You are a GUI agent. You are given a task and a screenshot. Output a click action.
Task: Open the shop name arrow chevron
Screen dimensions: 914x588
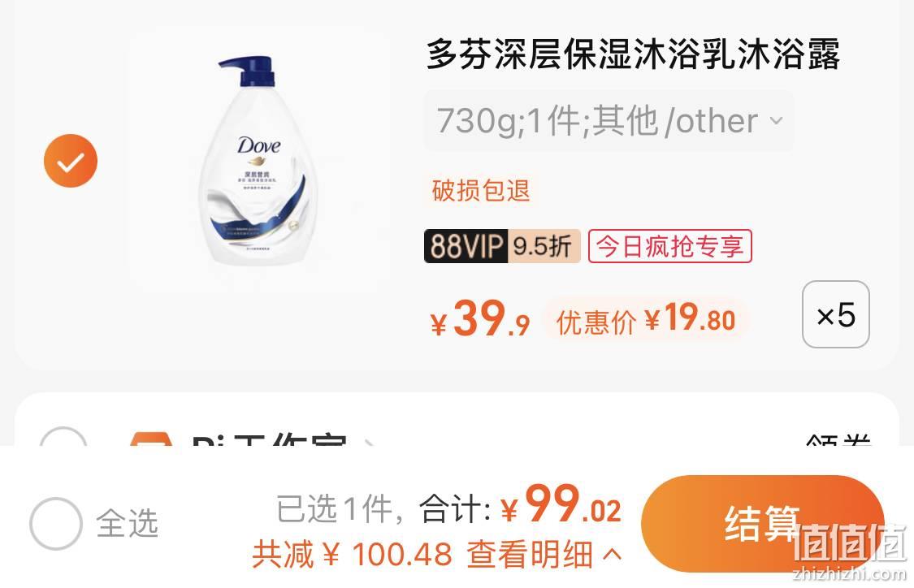click(368, 443)
